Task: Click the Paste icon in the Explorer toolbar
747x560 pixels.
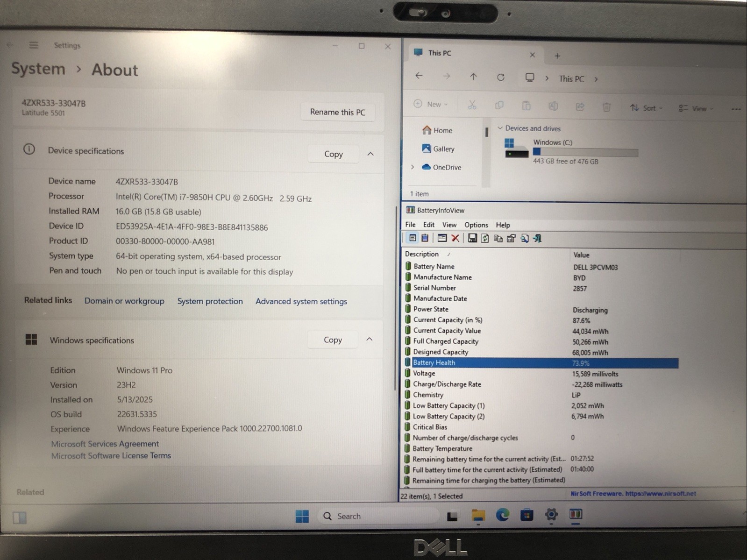Action: point(526,106)
